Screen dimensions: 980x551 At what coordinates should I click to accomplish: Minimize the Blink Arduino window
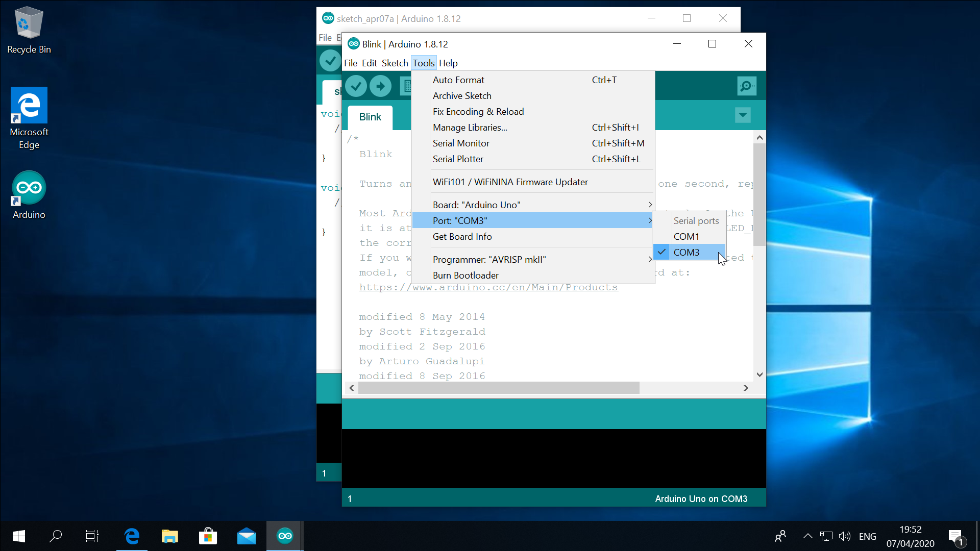coord(677,44)
